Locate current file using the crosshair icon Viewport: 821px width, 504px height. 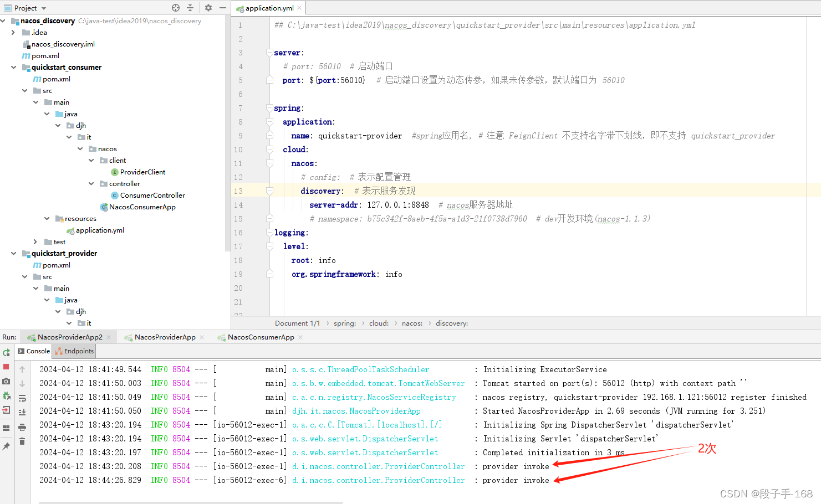176,8
